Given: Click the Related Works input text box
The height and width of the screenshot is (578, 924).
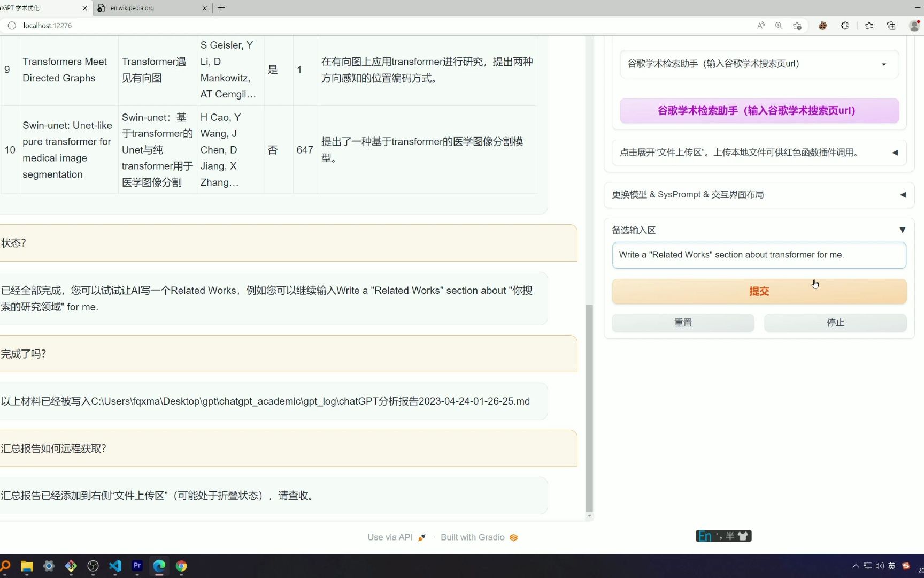Looking at the screenshot, I should tap(759, 255).
